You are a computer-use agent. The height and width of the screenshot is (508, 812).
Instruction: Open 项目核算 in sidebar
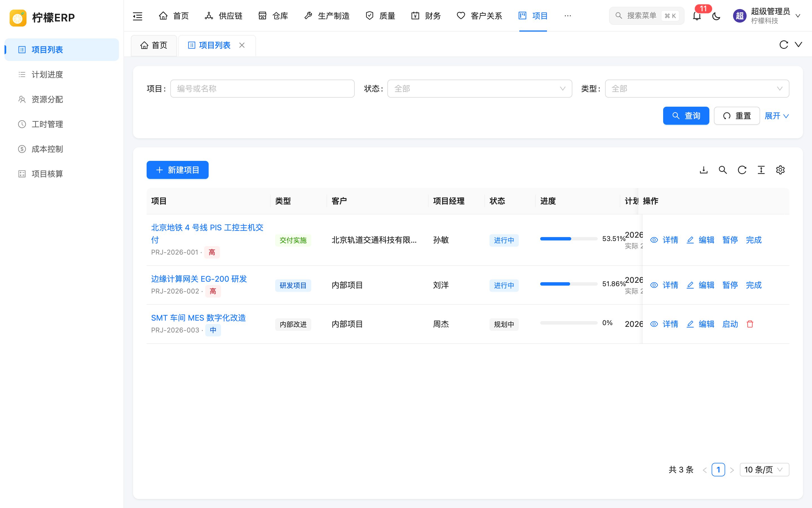pos(62,174)
